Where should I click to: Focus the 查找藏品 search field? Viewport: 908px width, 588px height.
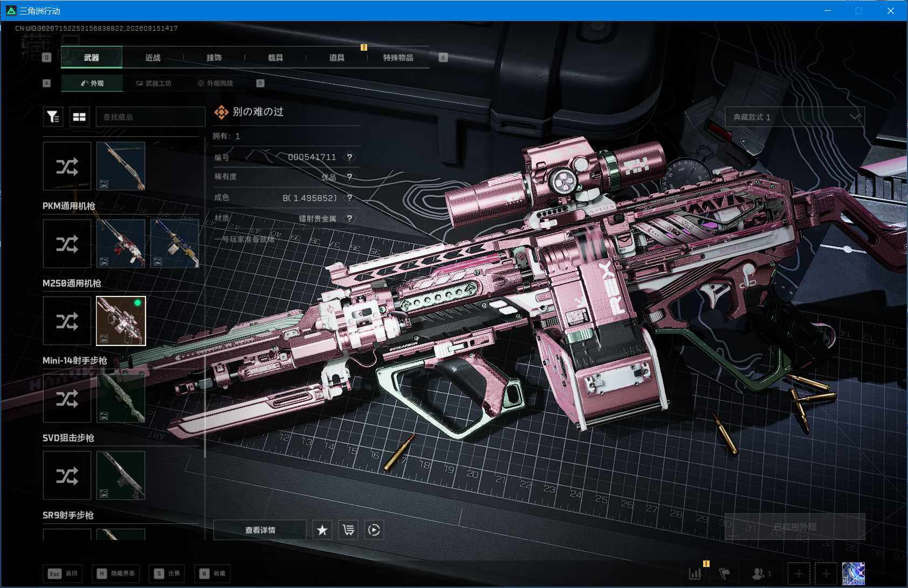150,117
